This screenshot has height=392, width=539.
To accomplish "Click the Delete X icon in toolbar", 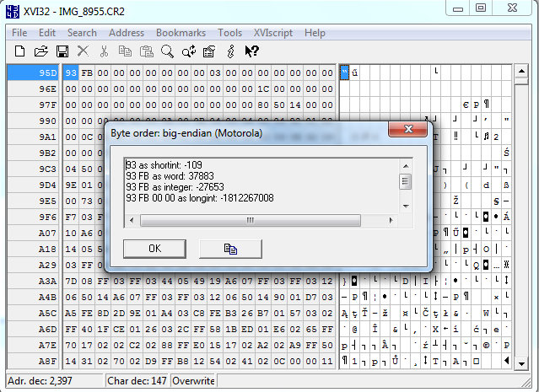I will tap(83, 51).
